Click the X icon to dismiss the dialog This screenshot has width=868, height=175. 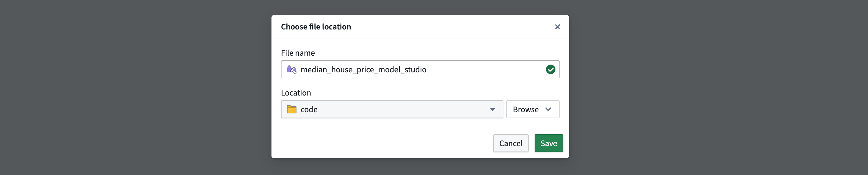click(x=557, y=27)
